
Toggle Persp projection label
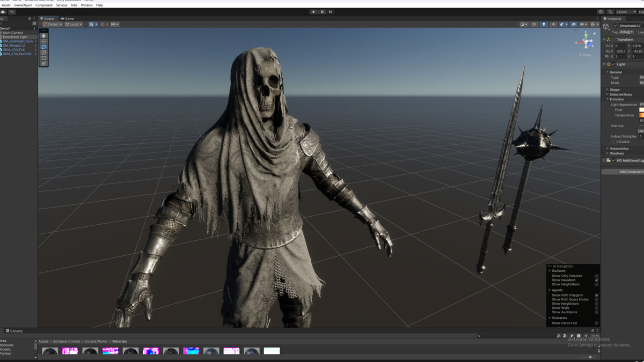tap(586, 55)
